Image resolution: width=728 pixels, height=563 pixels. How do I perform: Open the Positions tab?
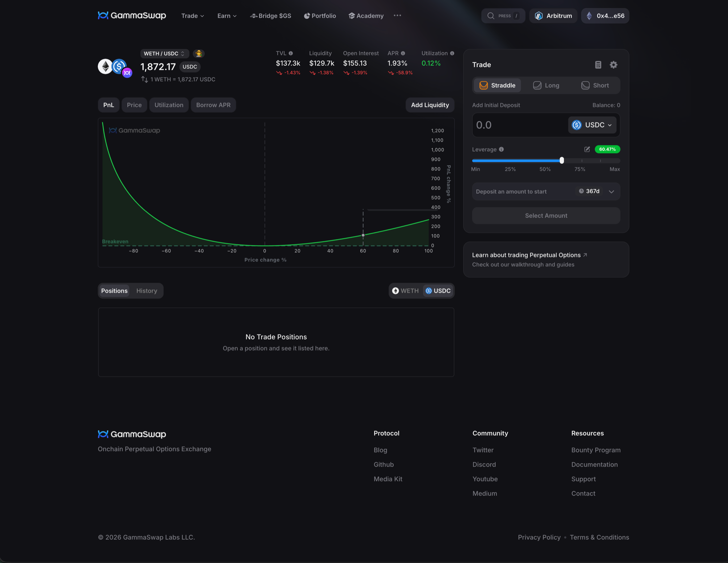coord(114,291)
